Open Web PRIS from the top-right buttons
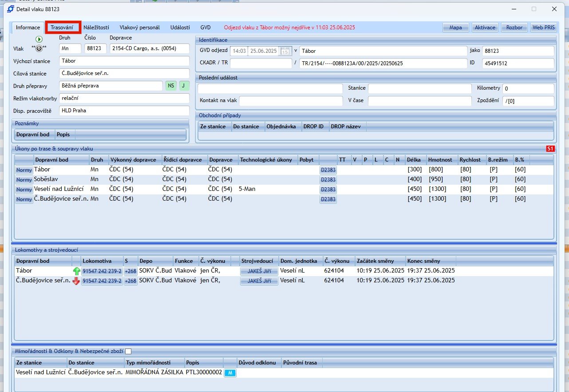This screenshot has width=569, height=392. coord(543,28)
